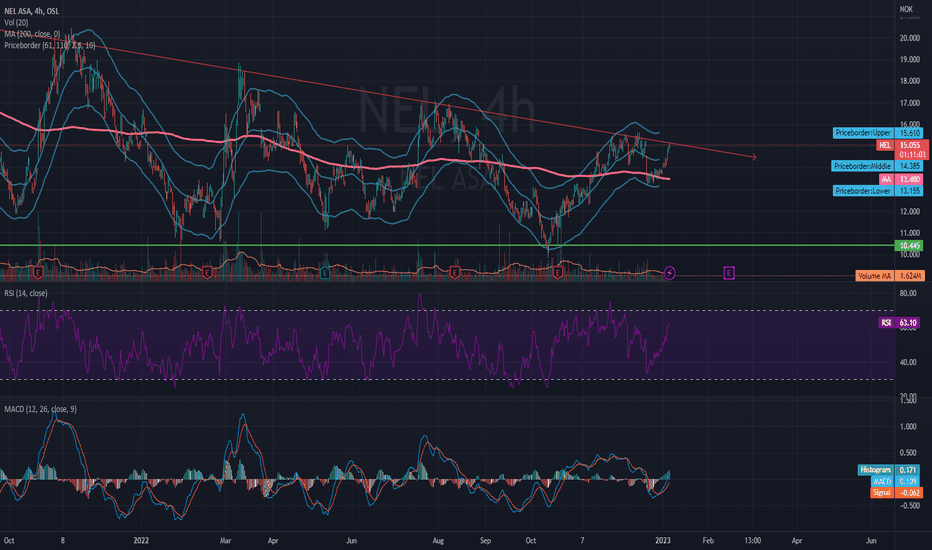
Task: Click the 18.000 price axis label
Action: click(909, 81)
